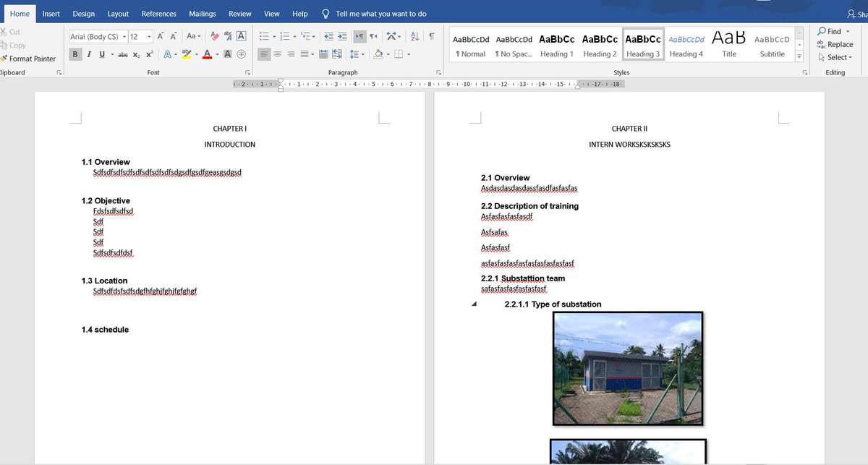Open highlight color dropdown arrow
The width and height of the screenshot is (868, 465).
(196, 54)
